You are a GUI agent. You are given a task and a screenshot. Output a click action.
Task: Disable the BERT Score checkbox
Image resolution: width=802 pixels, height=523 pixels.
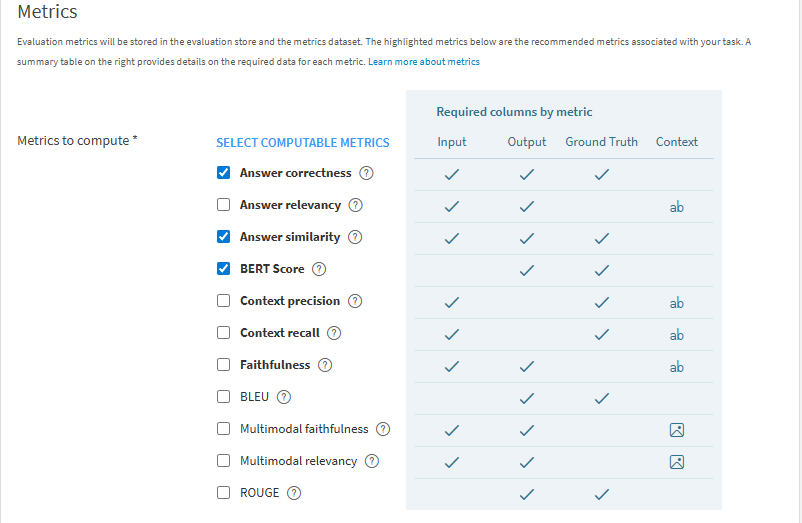click(224, 269)
